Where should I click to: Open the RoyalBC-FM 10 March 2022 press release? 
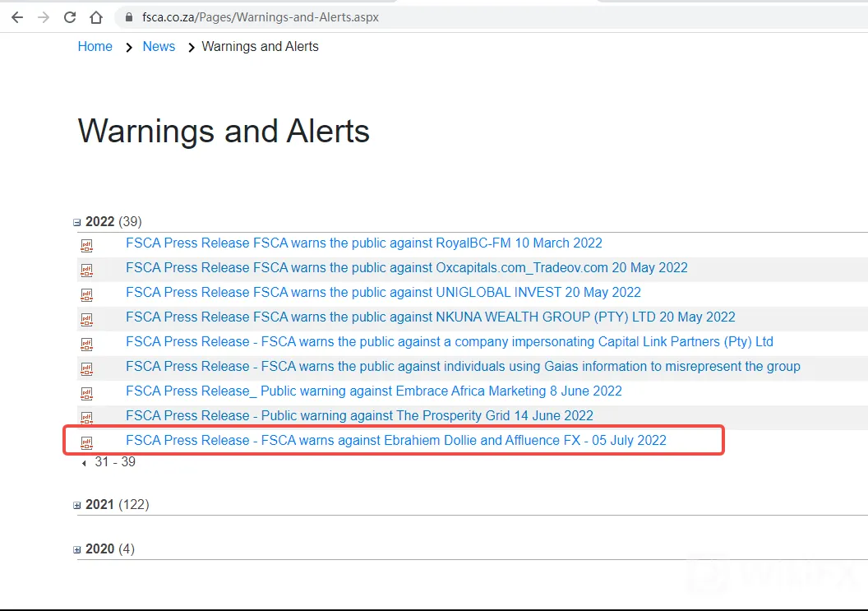363,243
